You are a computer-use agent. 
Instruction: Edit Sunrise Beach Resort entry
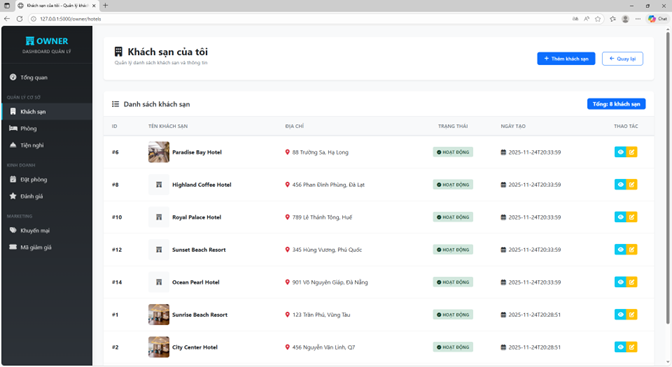pyautogui.click(x=632, y=315)
